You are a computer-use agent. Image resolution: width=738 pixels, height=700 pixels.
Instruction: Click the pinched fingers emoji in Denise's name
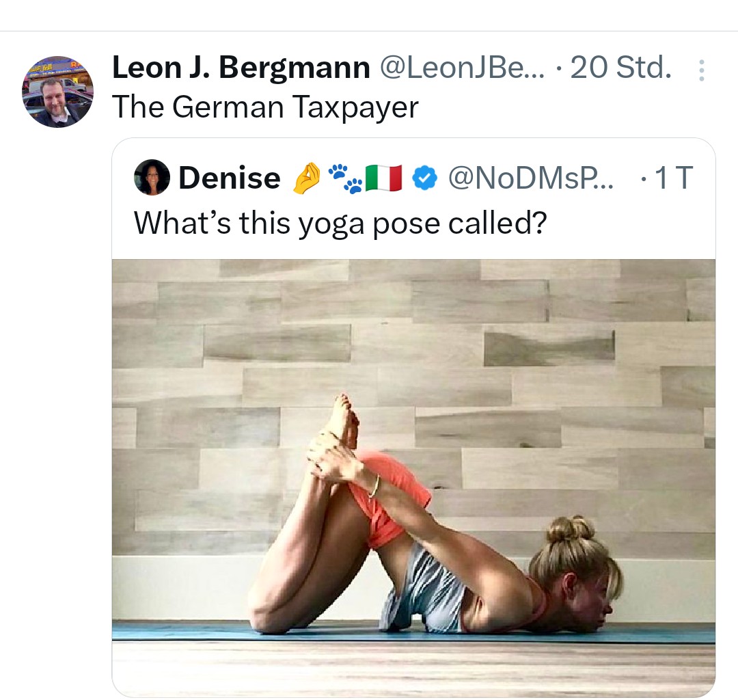coord(305,178)
